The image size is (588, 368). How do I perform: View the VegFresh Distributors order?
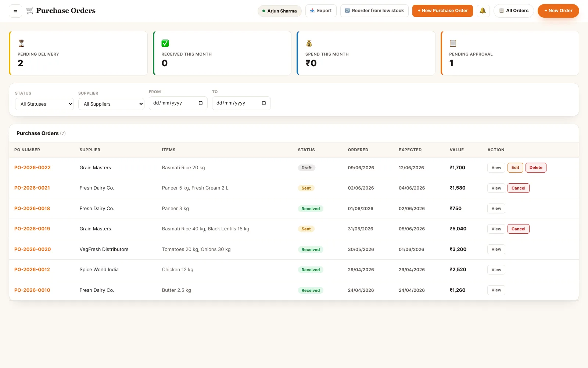point(496,250)
